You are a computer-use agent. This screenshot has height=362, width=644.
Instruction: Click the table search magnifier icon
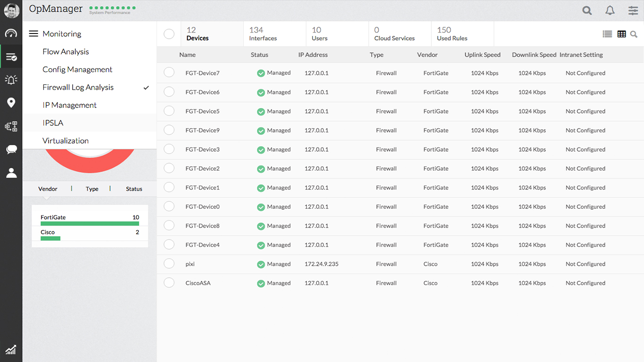634,34
